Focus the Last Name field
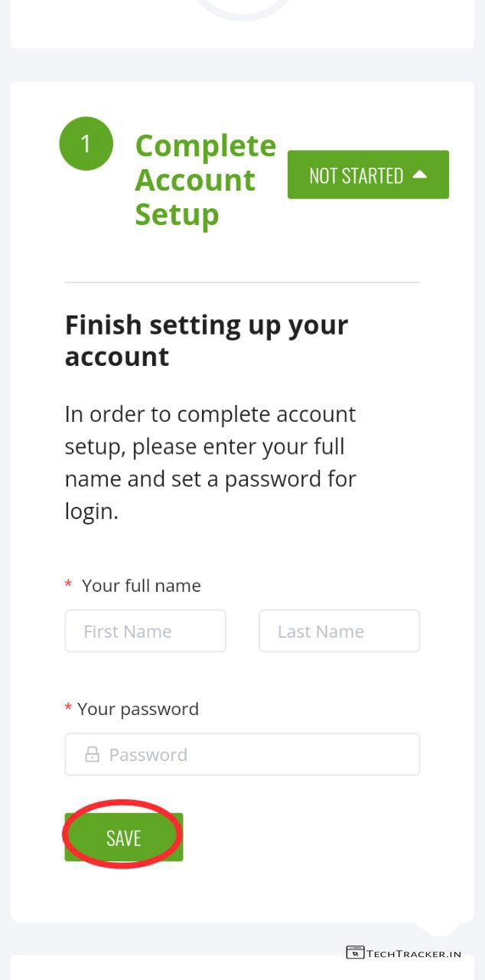Image resolution: width=485 pixels, height=980 pixels. [339, 632]
